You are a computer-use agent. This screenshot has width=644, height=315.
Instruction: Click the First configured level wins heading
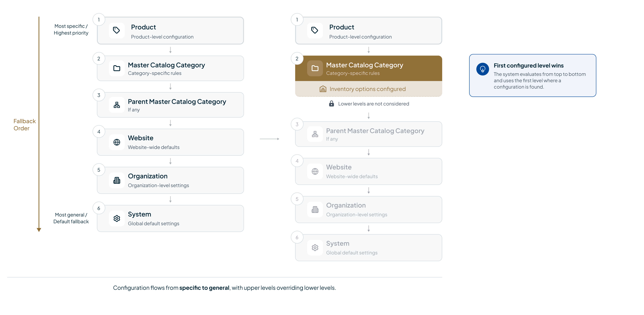528,66
